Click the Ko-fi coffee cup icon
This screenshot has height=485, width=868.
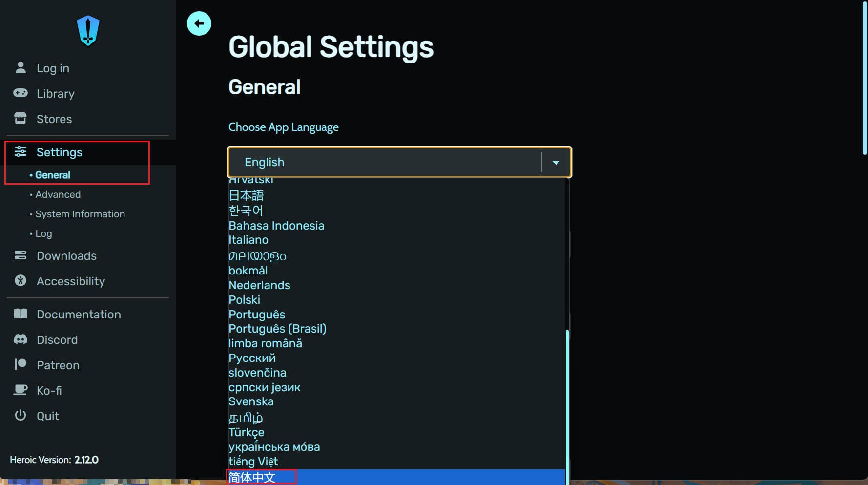21,390
